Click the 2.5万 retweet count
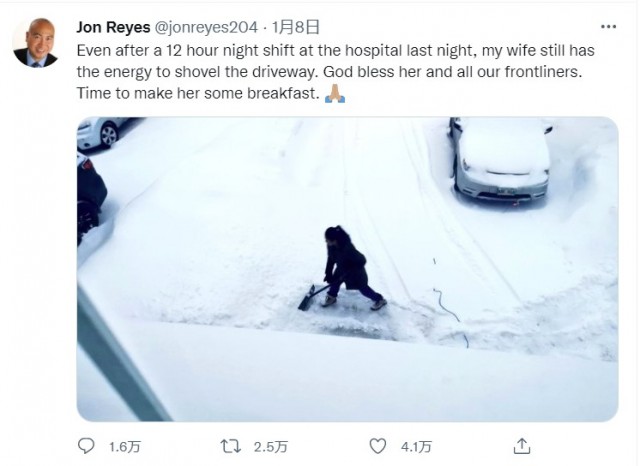This screenshot has width=640, height=466. pos(269,446)
